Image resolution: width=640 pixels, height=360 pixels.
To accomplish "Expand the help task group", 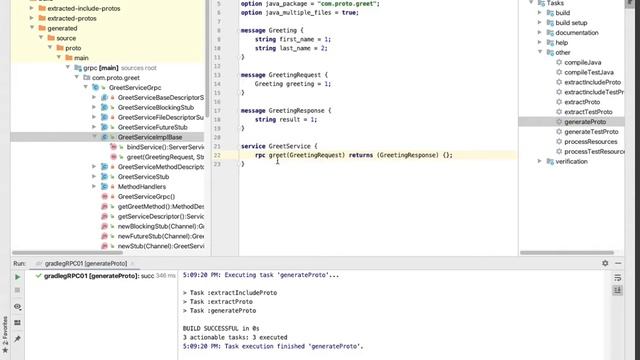I will (540, 42).
